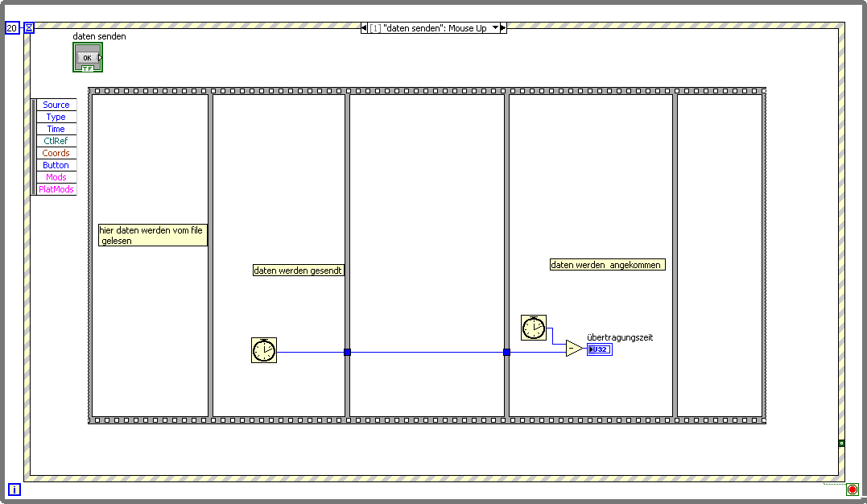Select the tick count timer in 'daten werden angekommen' frame

click(x=534, y=328)
